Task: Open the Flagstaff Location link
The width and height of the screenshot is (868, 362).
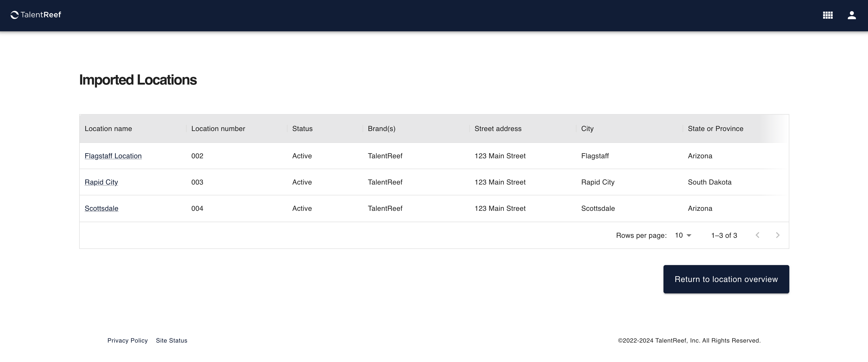Action: (x=113, y=156)
